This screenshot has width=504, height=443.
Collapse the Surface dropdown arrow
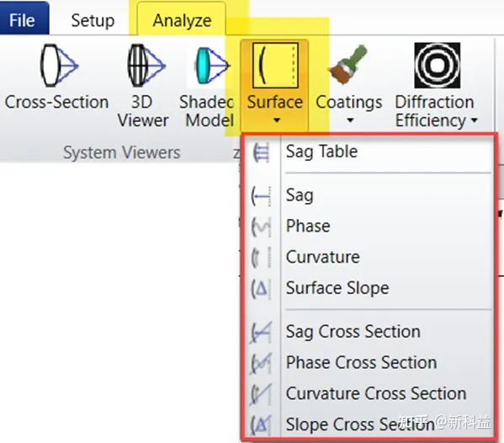tap(277, 120)
